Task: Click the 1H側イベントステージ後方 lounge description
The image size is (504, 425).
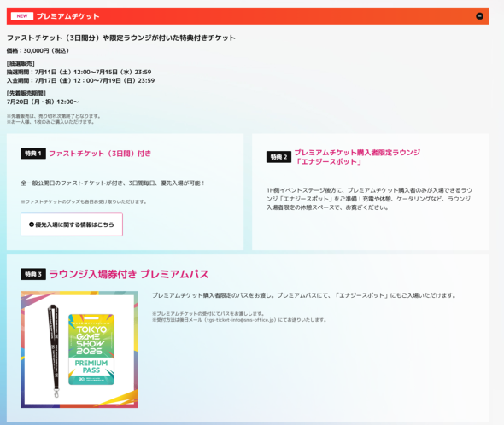Action: 369,199
